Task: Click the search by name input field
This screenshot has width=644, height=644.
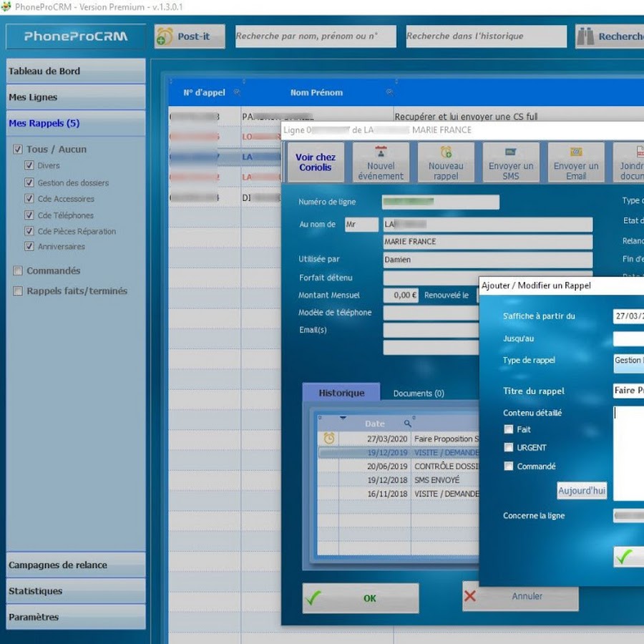Action: coord(313,36)
